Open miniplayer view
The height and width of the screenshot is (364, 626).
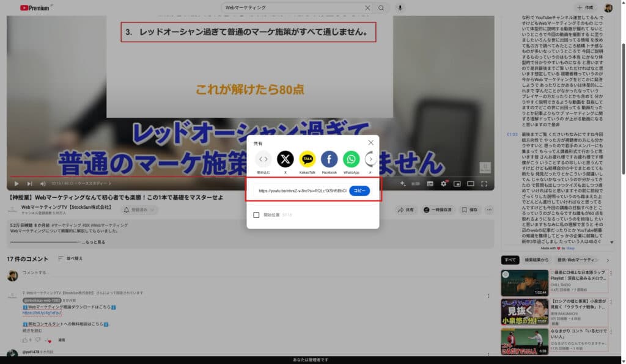457,184
